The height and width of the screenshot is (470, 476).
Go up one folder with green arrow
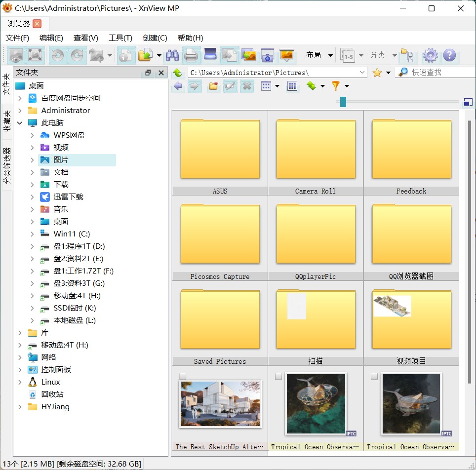tap(178, 73)
